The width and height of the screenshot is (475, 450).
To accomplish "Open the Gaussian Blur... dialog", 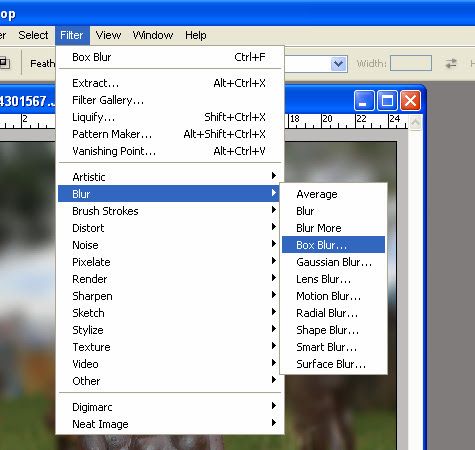I will (x=333, y=262).
